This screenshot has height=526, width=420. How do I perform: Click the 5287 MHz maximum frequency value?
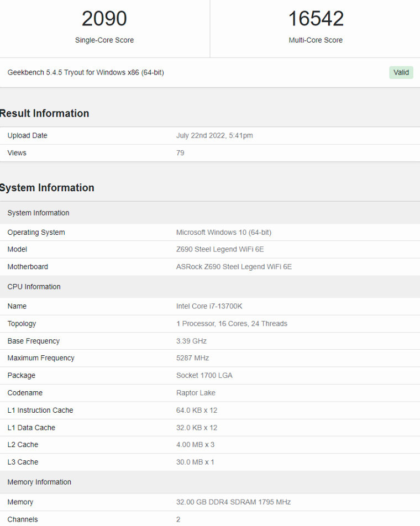point(192,358)
